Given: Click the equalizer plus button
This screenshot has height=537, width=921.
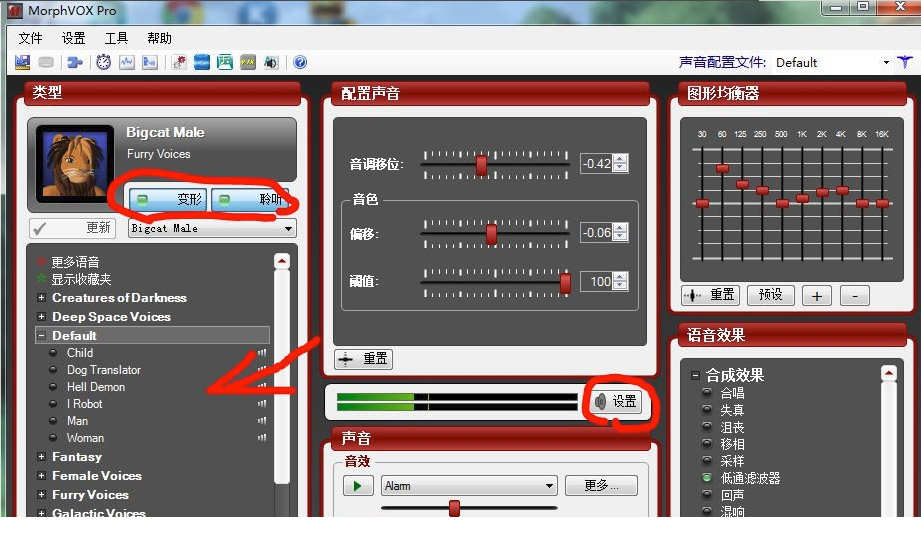Looking at the screenshot, I should point(816,296).
